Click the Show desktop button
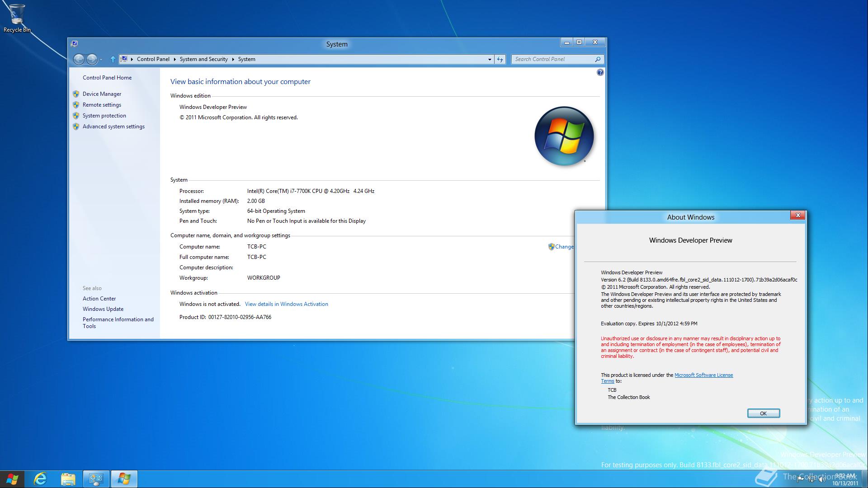The width and height of the screenshot is (868, 488). (x=864, y=479)
